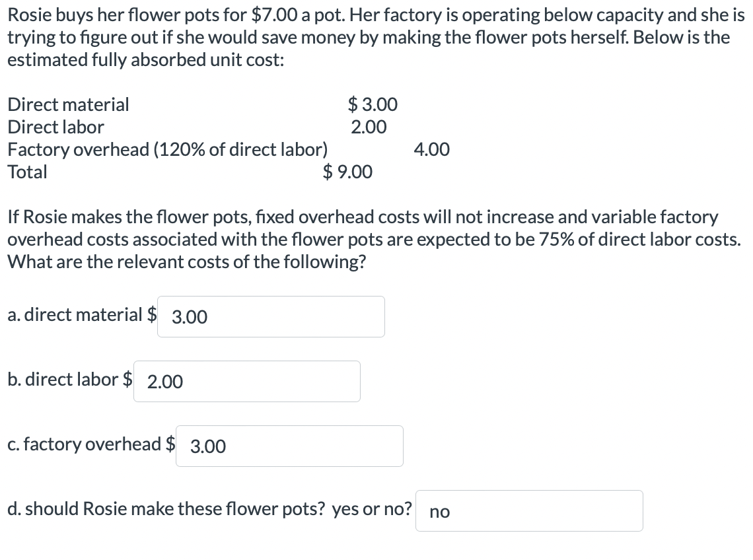Click the 'c. factory overhead $' label
Image resolution: width=753 pixels, height=560 pixels.
[89, 444]
